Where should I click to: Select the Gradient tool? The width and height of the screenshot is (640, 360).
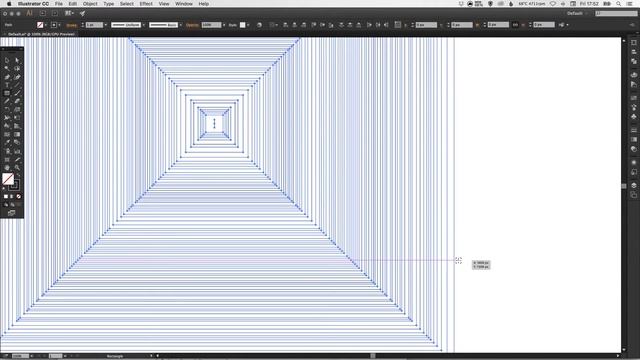point(17,134)
